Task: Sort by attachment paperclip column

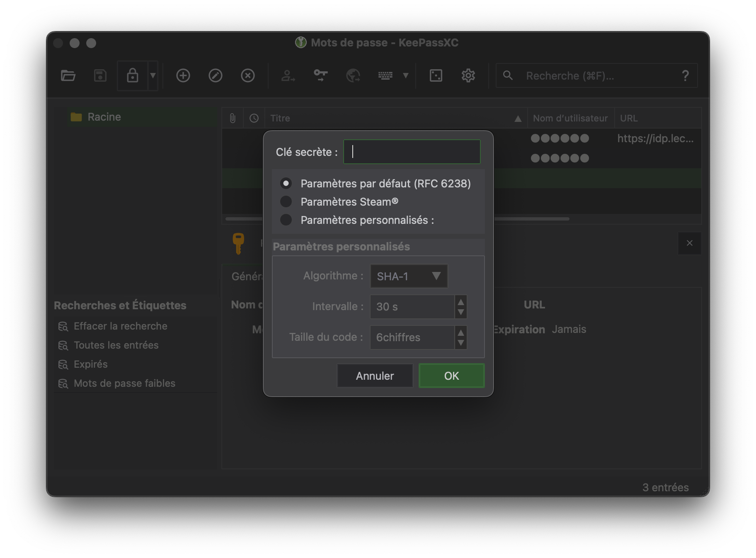Action: tap(233, 118)
